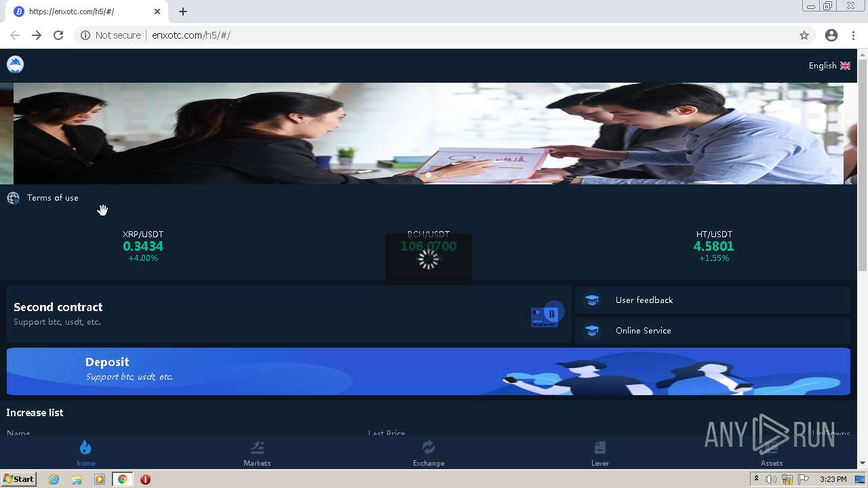Focus the address bar URL

191,35
